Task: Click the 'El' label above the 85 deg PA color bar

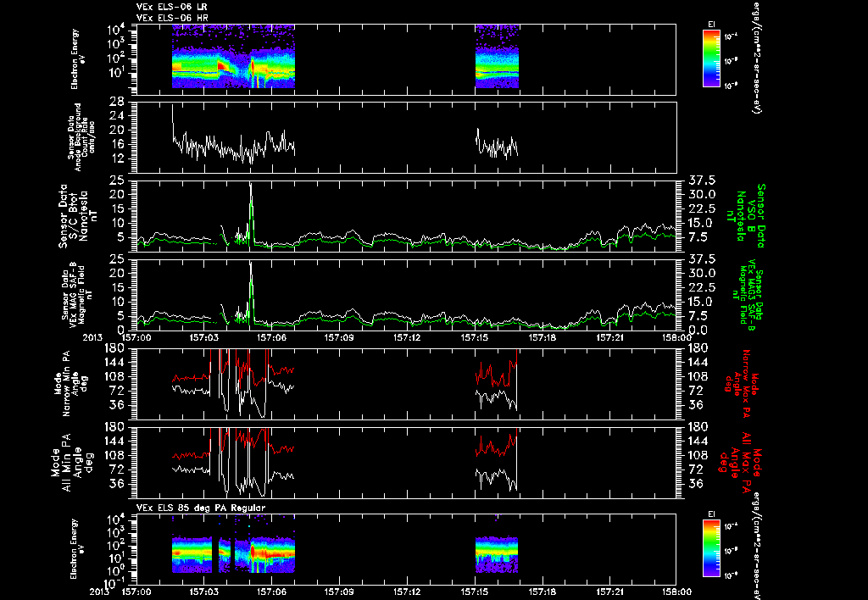Action: pyautogui.click(x=711, y=514)
